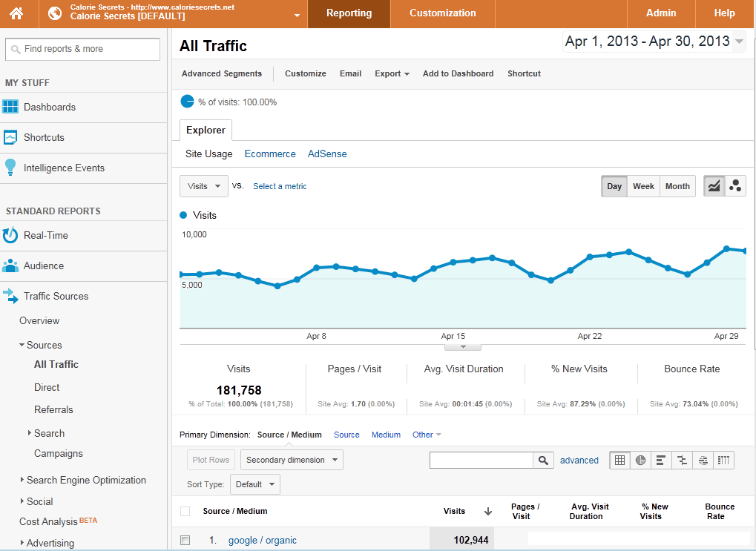
Task: Tick the select-all rows checkbox
Action: click(x=185, y=512)
